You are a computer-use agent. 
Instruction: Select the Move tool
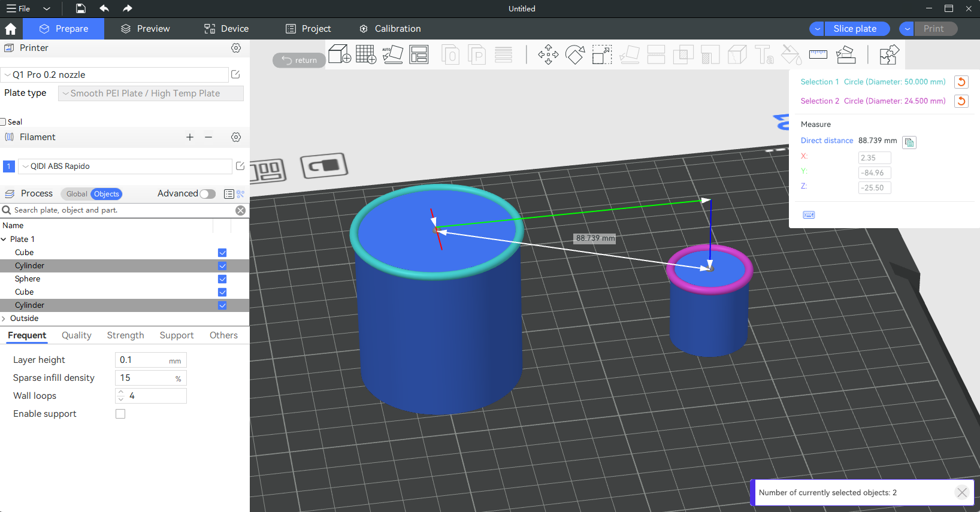click(x=548, y=54)
